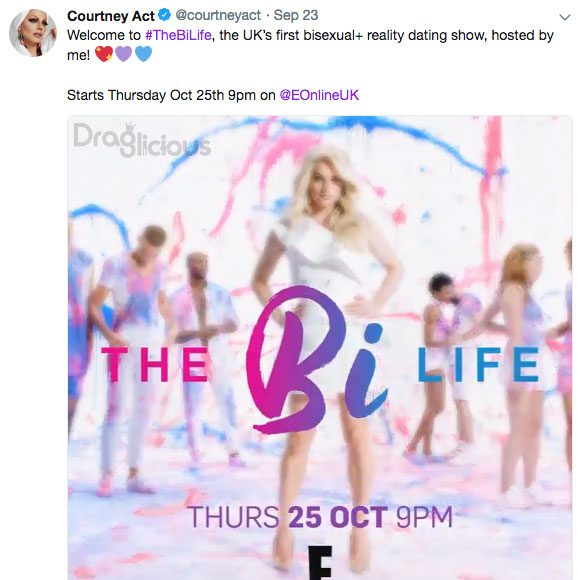Click the tweet text about hosting

coord(310,45)
